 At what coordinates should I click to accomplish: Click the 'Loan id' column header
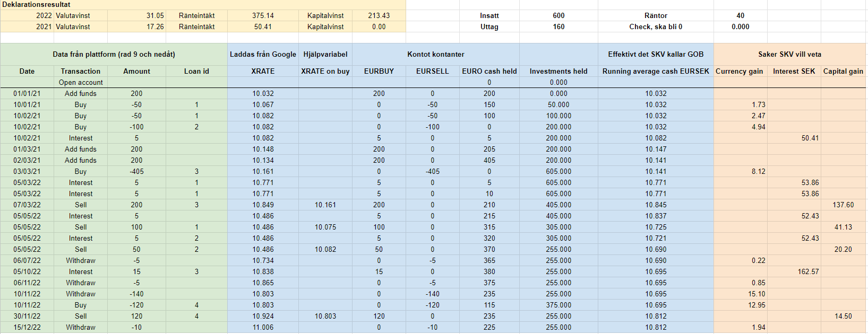[196, 71]
